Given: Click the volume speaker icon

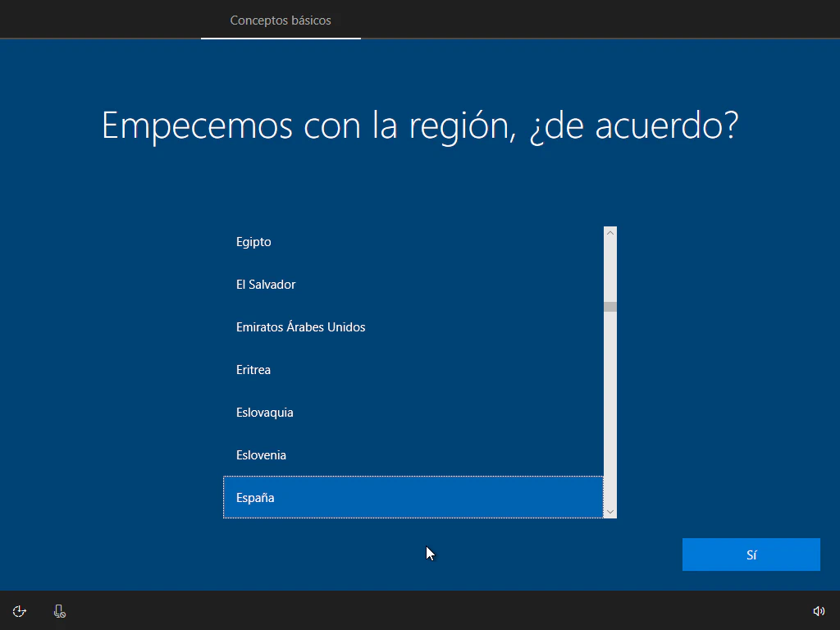Looking at the screenshot, I should (x=818, y=611).
